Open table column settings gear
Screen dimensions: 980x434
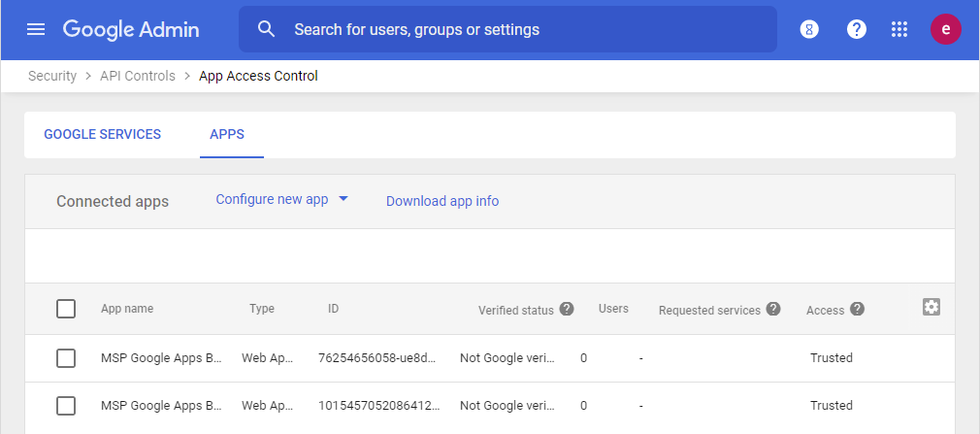click(931, 307)
